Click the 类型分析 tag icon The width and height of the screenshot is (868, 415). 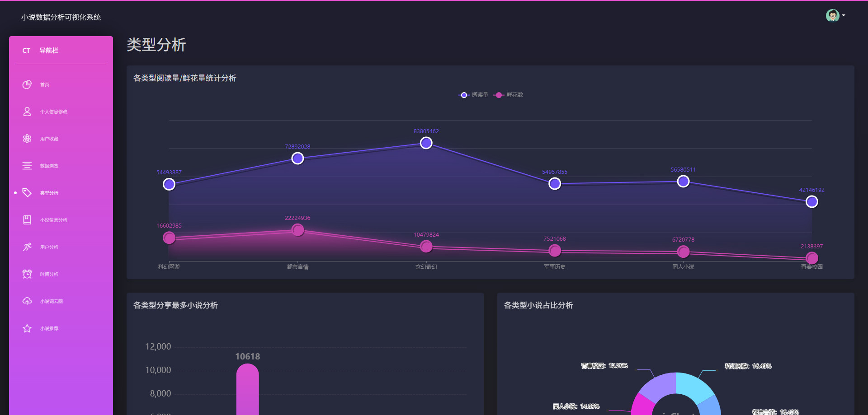click(x=27, y=193)
